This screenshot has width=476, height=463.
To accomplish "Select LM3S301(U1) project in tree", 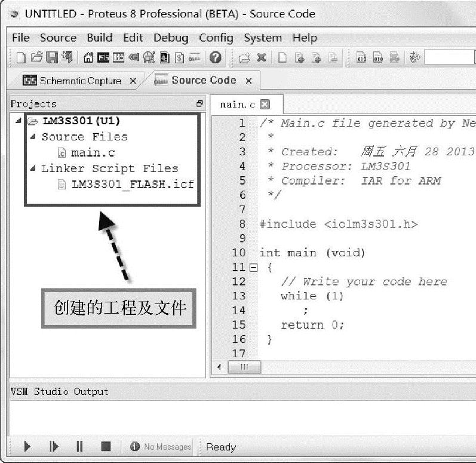I will pyautogui.click(x=81, y=121).
